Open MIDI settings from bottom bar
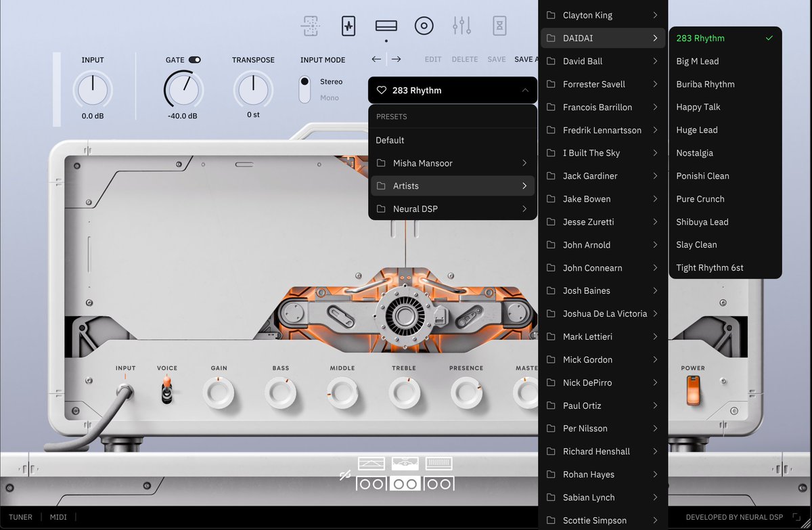This screenshot has width=812, height=530. (x=58, y=517)
